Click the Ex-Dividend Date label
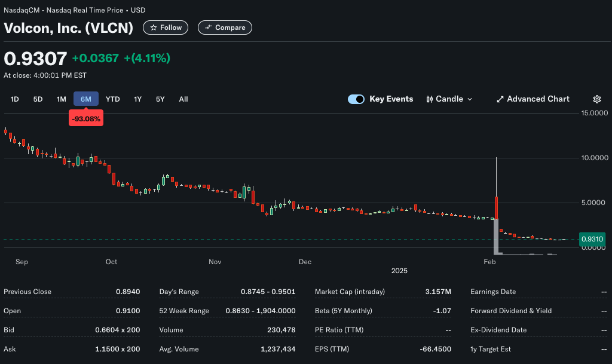Viewport: 612px width, 364px height. (x=498, y=330)
